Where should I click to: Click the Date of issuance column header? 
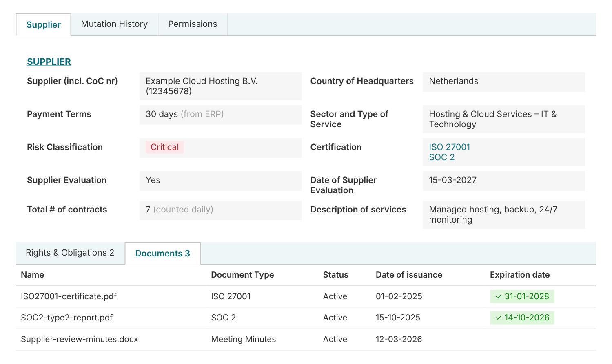[409, 275]
